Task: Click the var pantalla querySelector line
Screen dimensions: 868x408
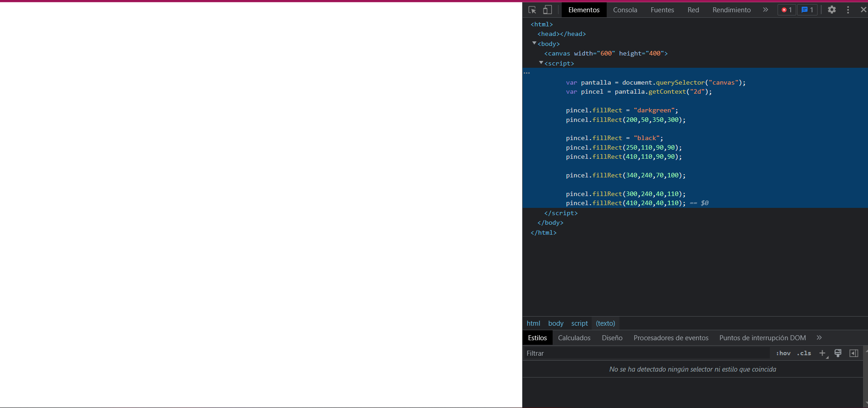Action: click(656, 82)
